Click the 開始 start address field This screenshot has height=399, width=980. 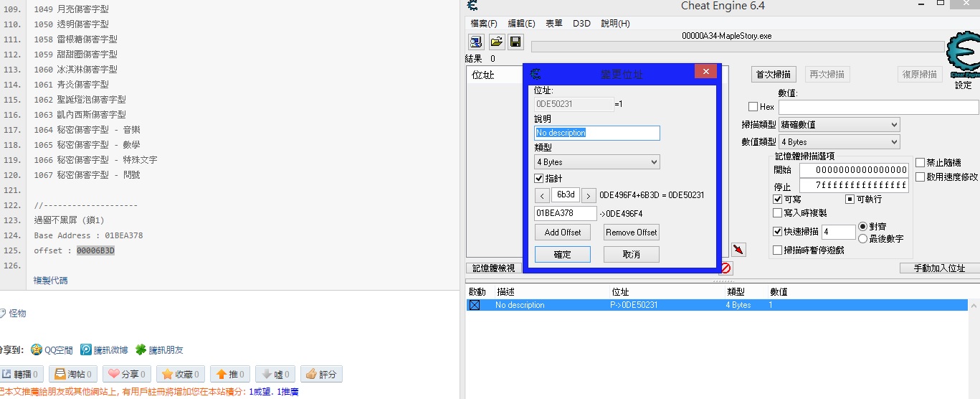(x=854, y=170)
